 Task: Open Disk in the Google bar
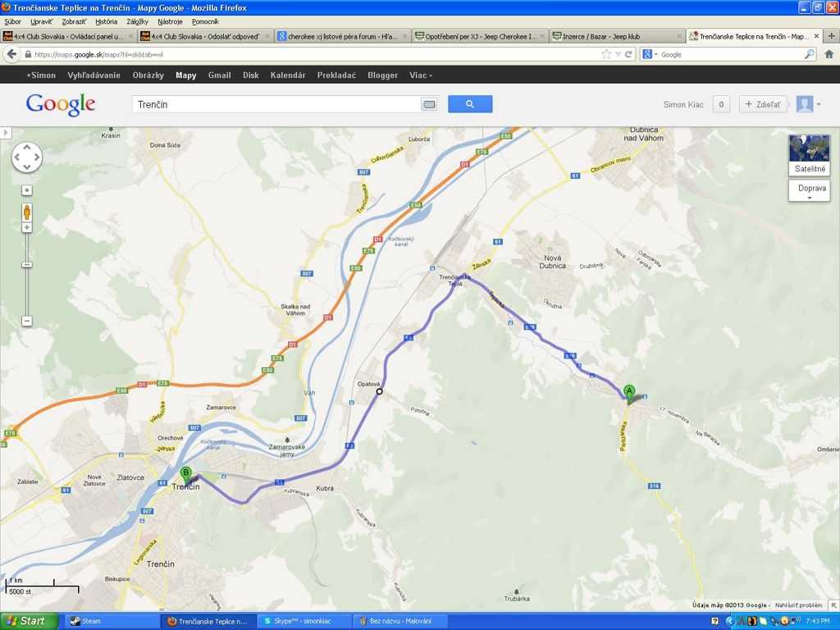(x=251, y=75)
